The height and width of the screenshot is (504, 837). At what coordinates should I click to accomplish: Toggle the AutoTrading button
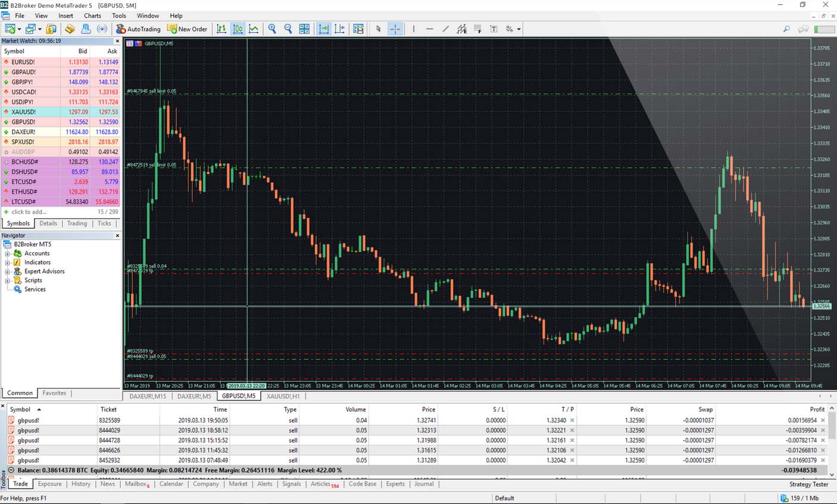click(138, 29)
